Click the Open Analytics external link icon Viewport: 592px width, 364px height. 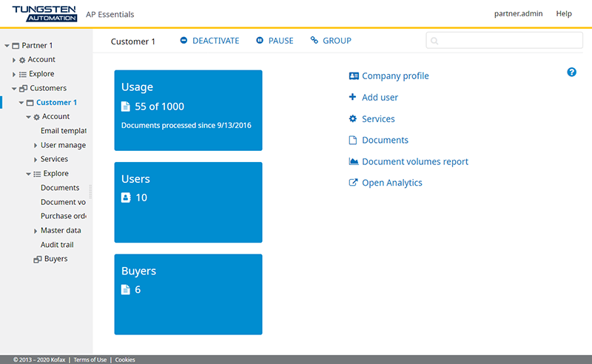click(x=353, y=183)
